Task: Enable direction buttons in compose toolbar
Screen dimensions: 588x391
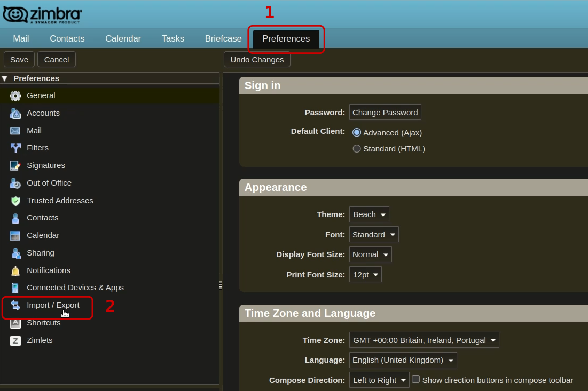Action: coord(415,379)
